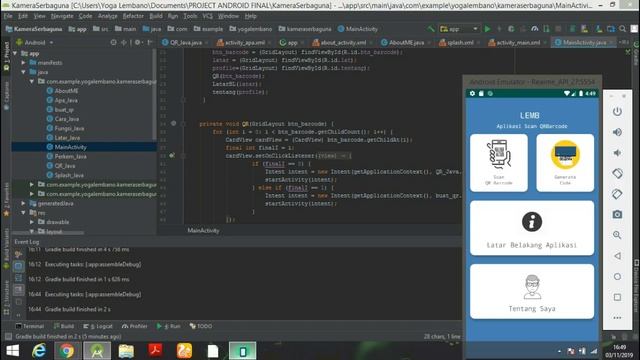The height and width of the screenshot is (360, 640).
Task: Open the Refactor menu
Action: [133, 16]
